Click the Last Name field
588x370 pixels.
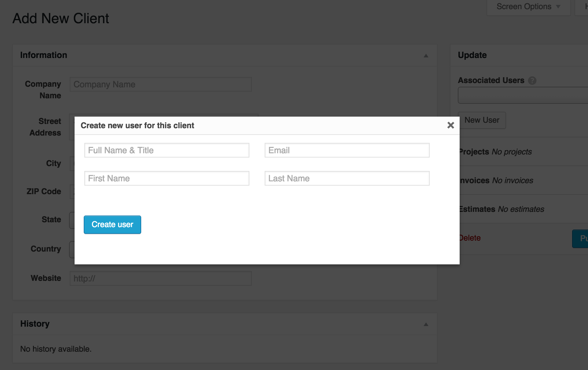[x=347, y=178]
